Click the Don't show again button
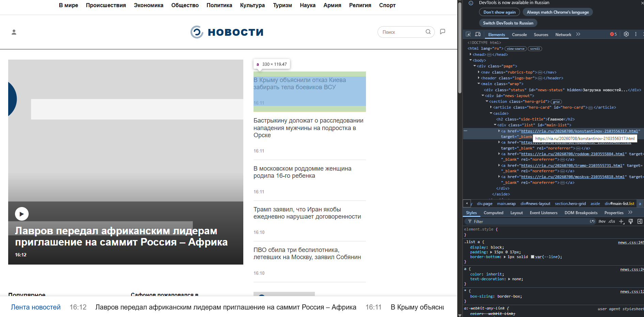Viewport: 644px width, 317px height. tap(500, 12)
